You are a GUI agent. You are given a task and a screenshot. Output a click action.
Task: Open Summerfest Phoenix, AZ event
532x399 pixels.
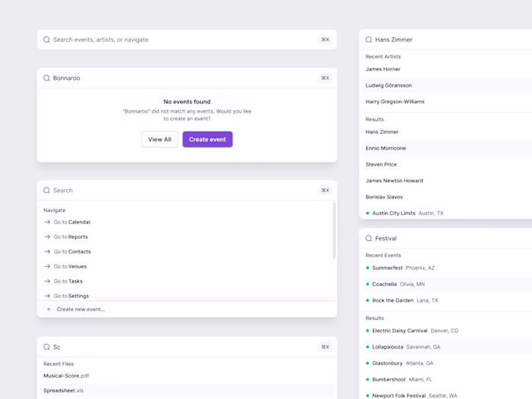[447, 268]
